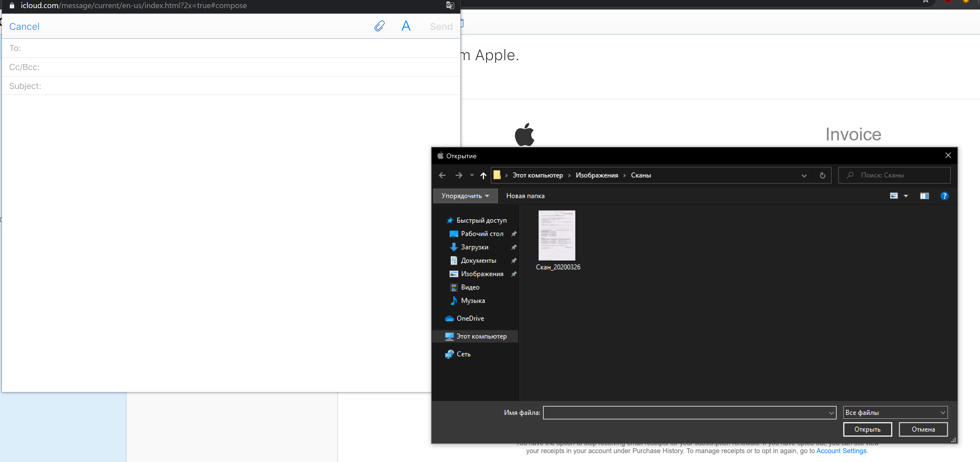This screenshot has width=980, height=462.
Task: Expand view options dropdown arrow
Action: [906, 196]
